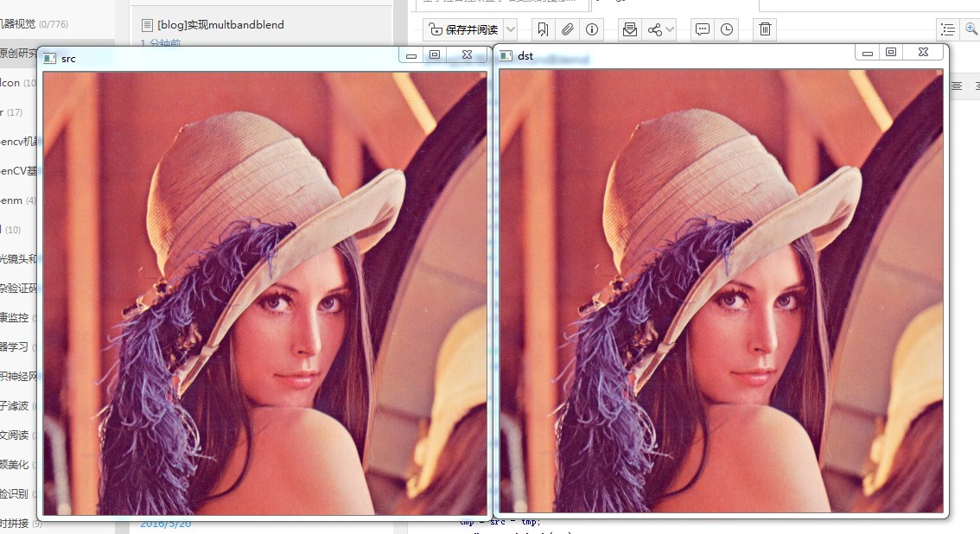Click the Lena image in dst window
980x534 pixels.
pos(722,291)
